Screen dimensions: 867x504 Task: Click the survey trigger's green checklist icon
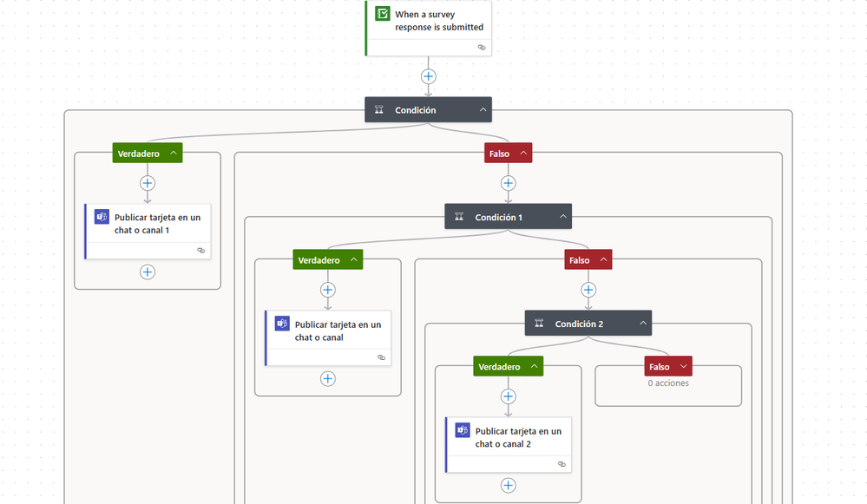click(x=383, y=14)
